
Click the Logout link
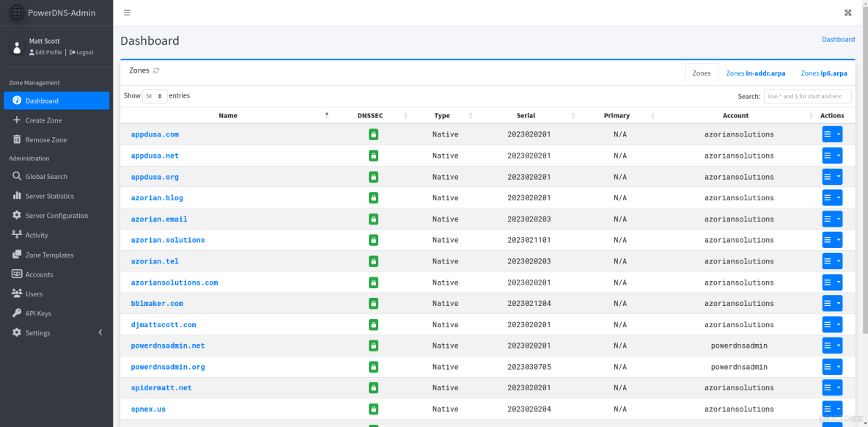pyautogui.click(x=81, y=53)
